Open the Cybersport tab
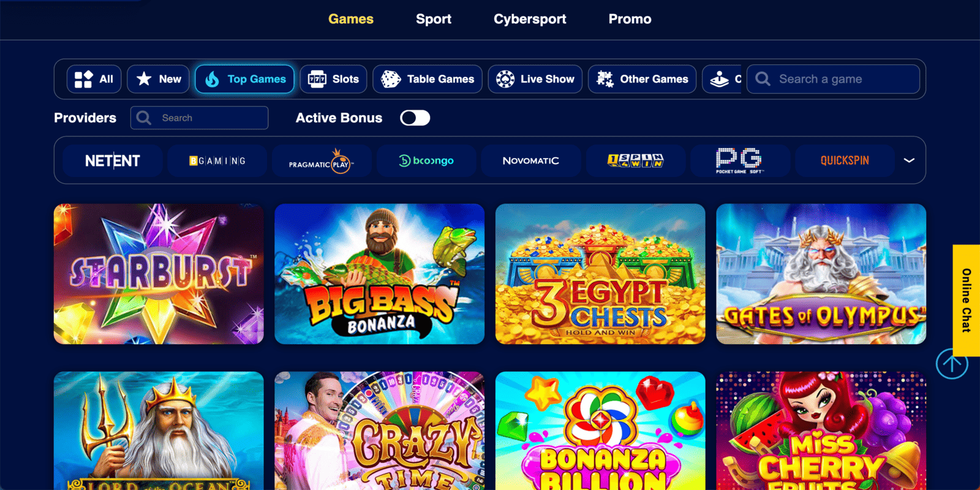980x490 pixels. coord(530,19)
